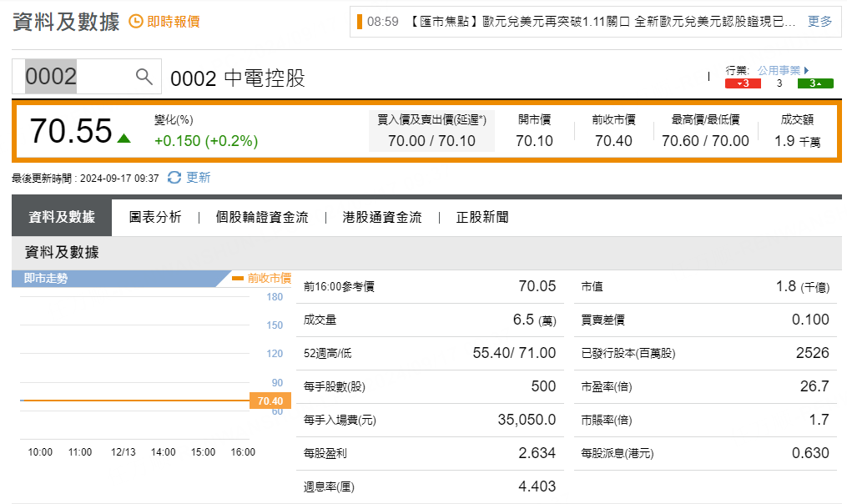Click the 70.40 price label on chart
This screenshot has height=504, width=847.
pyautogui.click(x=270, y=401)
